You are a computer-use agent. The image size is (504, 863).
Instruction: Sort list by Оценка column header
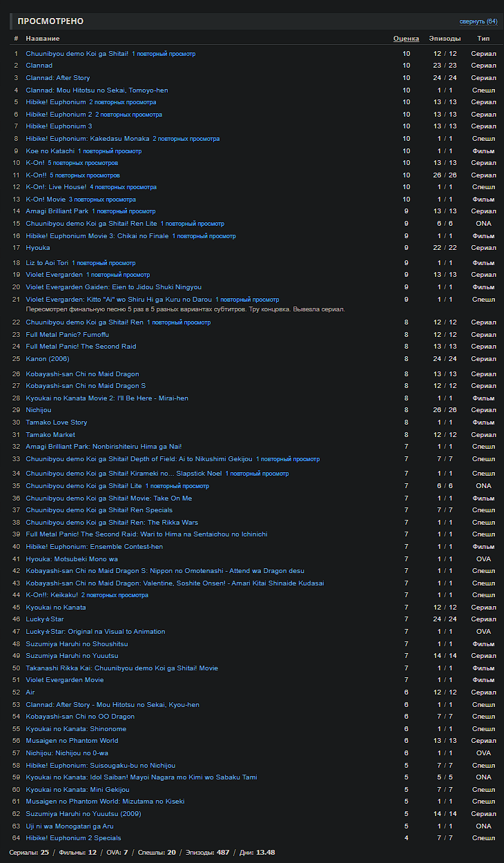406,39
